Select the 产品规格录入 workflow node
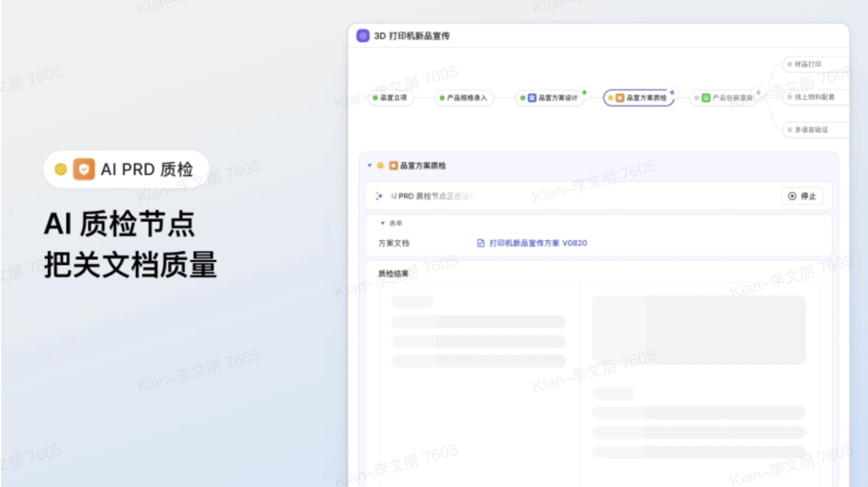Viewport: 868px width, 487px height. [464, 98]
